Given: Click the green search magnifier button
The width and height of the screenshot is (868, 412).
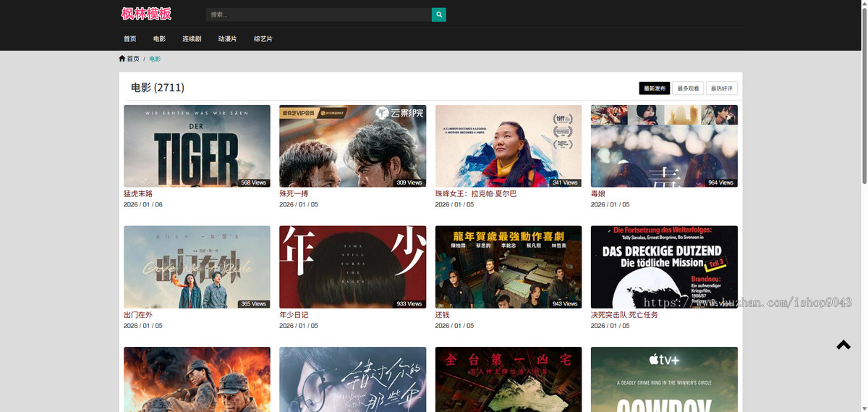Looking at the screenshot, I should 439,14.
